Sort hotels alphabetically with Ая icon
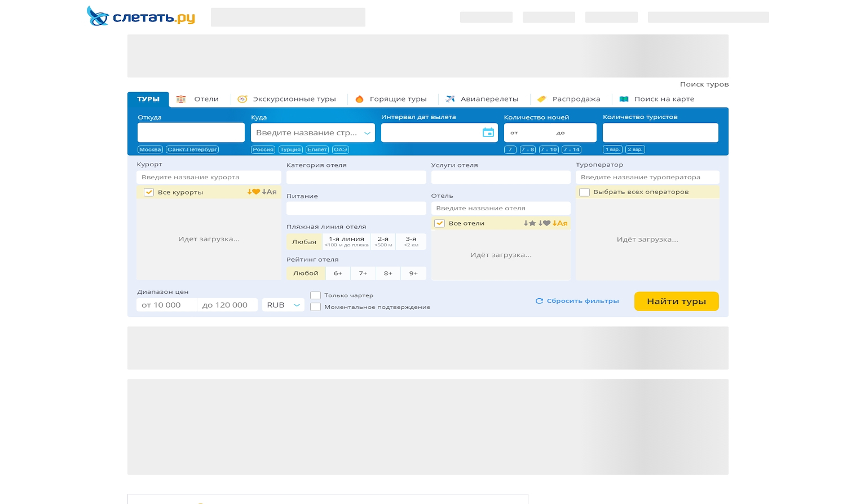The width and height of the screenshot is (856, 504). [560, 223]
